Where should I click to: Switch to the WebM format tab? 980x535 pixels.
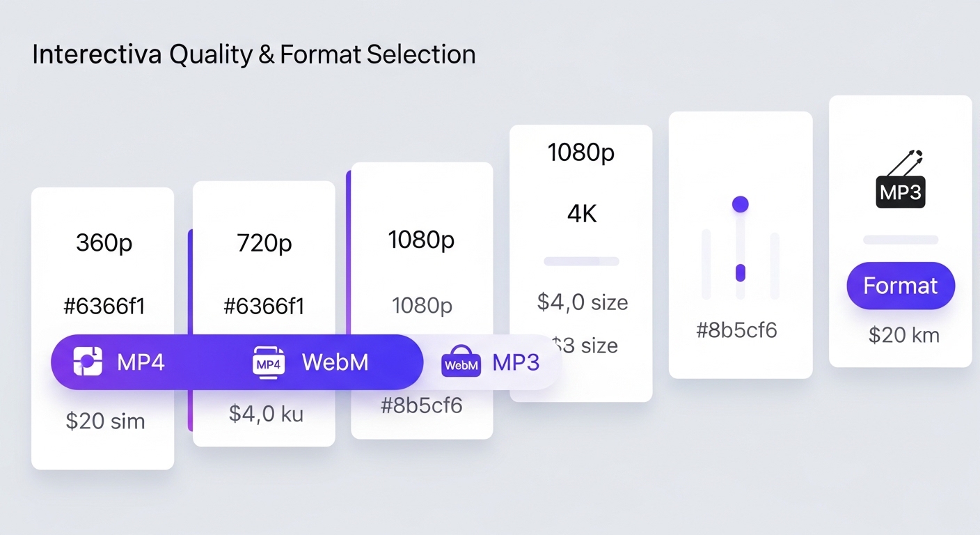click(335, 362)
